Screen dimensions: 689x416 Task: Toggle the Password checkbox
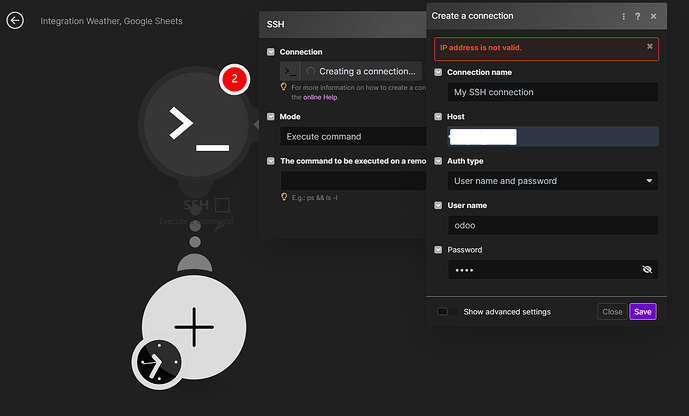pos(438,250)
